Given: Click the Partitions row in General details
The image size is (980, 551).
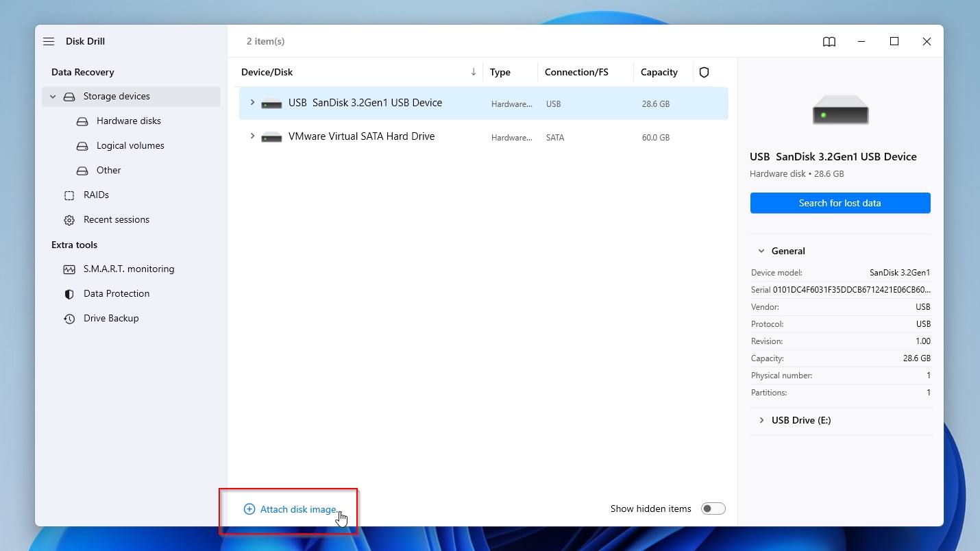Looking at the screenshot, I should [841, 393].
